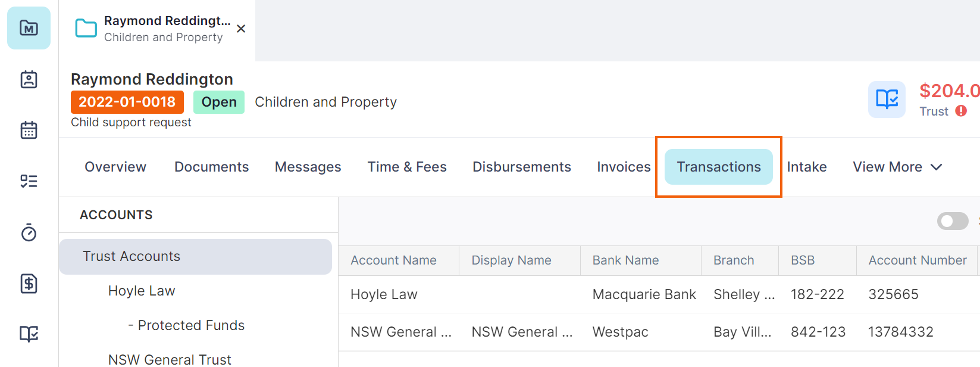Open the Matters icon in sidebar
Screen dimensions: 980x367
29,28
